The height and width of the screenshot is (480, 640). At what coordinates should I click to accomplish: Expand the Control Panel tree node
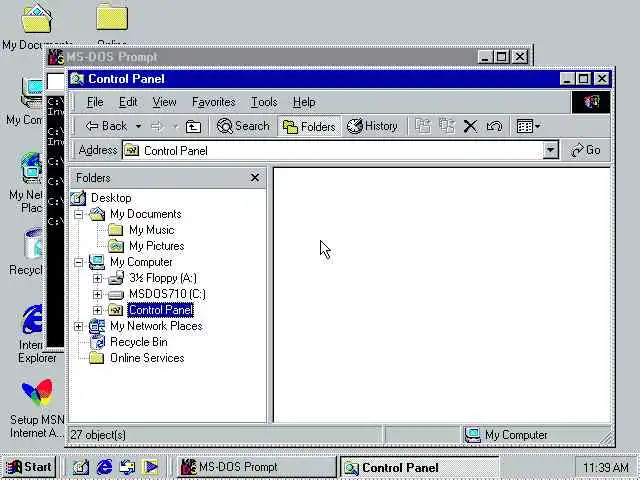(97, 310)
